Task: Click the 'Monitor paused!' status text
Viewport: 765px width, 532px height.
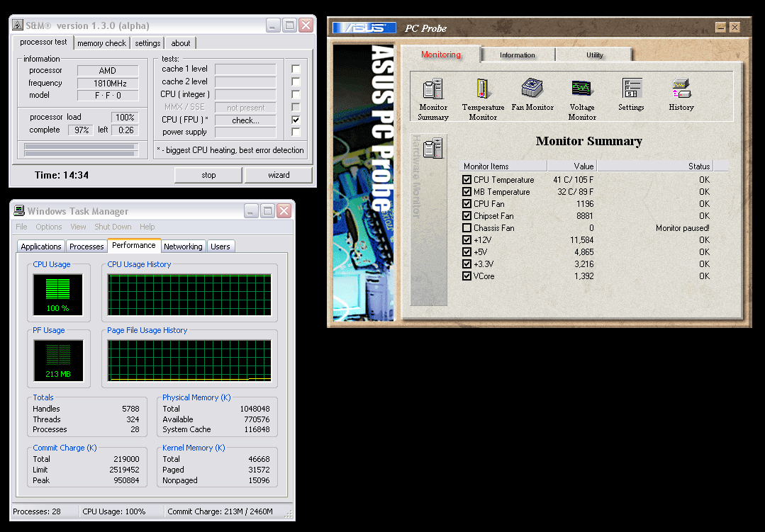Action: (682, 227)
